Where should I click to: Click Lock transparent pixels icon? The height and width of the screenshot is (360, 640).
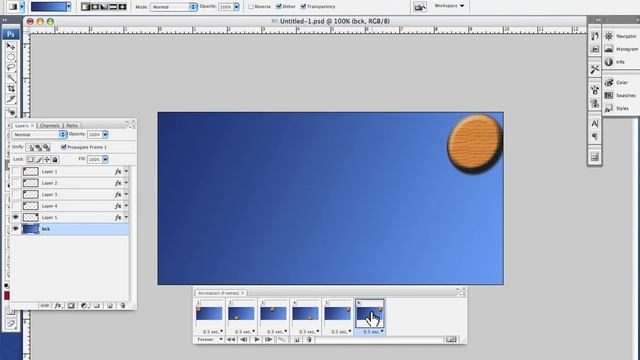click(x=31, y=160)
